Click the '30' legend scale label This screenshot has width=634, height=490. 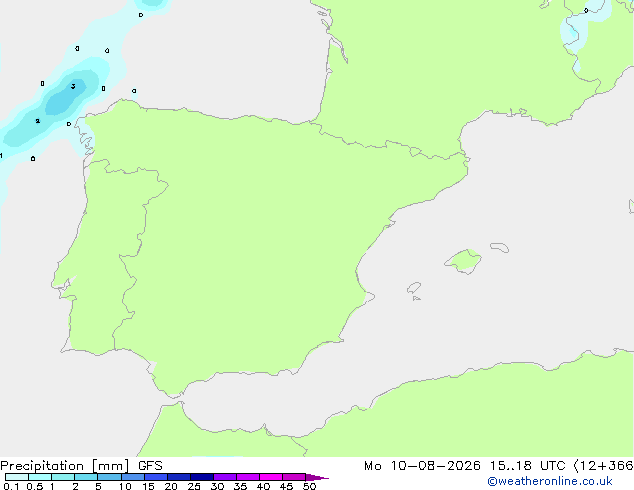[x=217, y=486]
